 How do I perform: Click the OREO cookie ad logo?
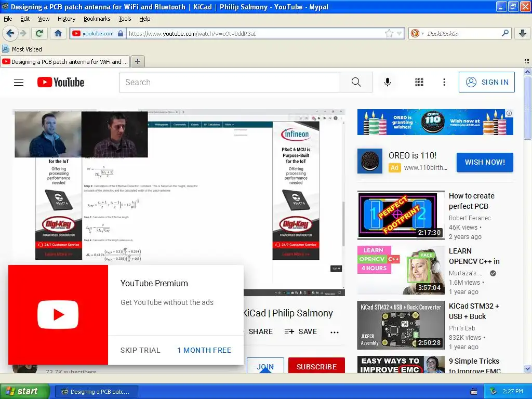[370, 161]
